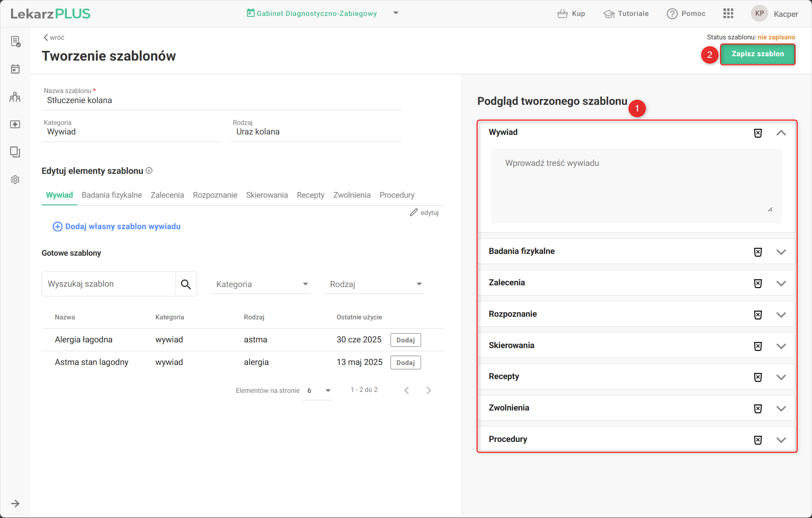812x518 pixels.
Task: Click the patients group sidebar icon
Action: point(15,97)
